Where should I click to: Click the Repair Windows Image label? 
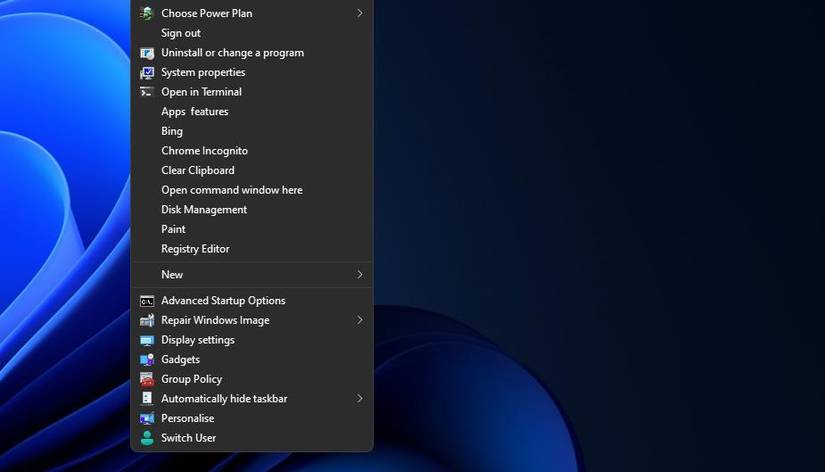pos(215,320)
